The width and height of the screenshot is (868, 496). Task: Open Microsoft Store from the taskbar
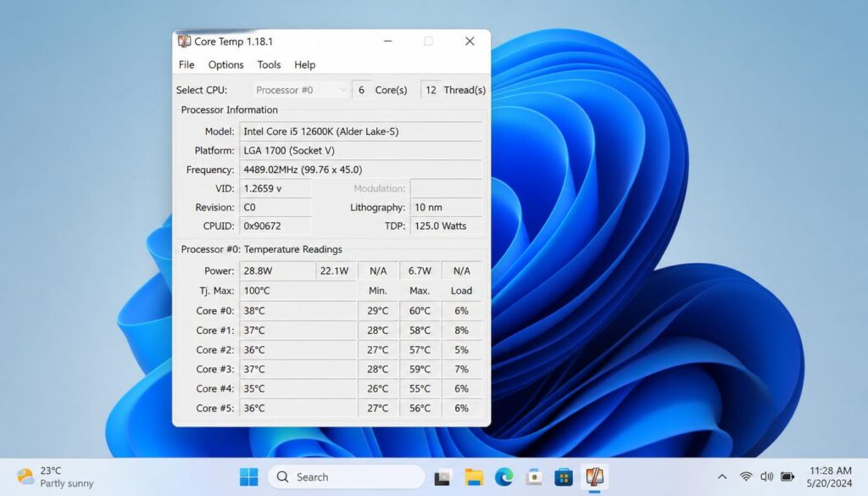(564, 476)
